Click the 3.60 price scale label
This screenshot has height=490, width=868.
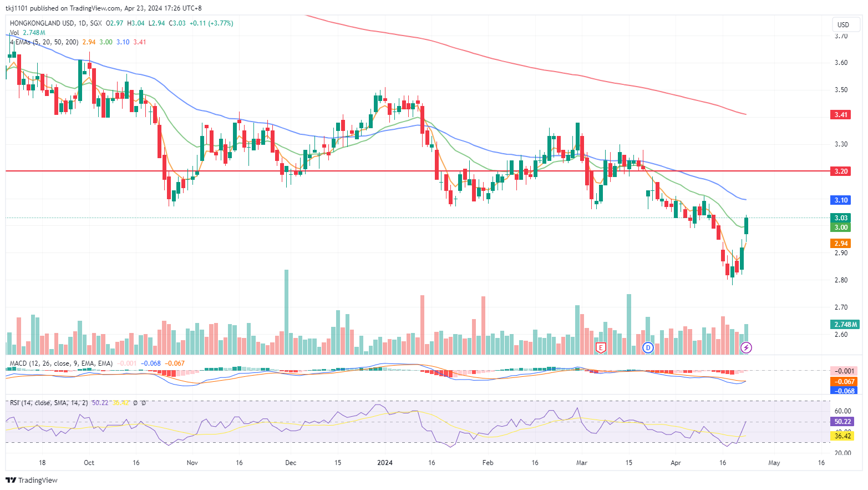[841, 63]
